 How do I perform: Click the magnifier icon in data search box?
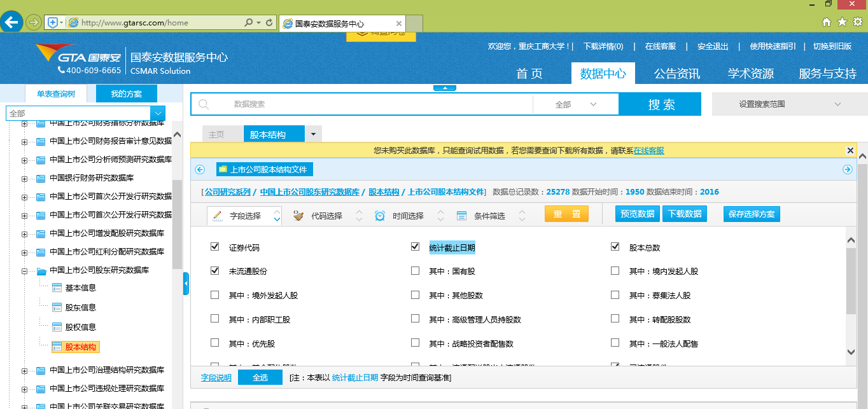(x=204, y=104)
